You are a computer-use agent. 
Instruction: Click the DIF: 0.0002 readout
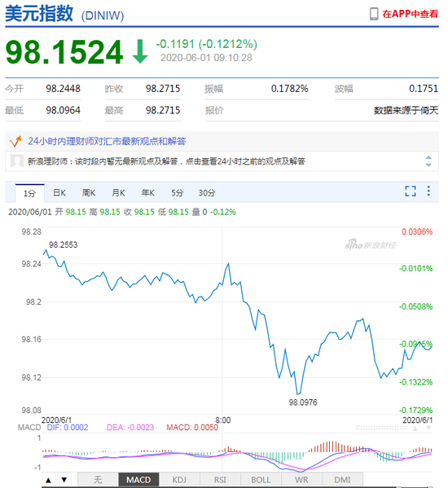[68, 428]
